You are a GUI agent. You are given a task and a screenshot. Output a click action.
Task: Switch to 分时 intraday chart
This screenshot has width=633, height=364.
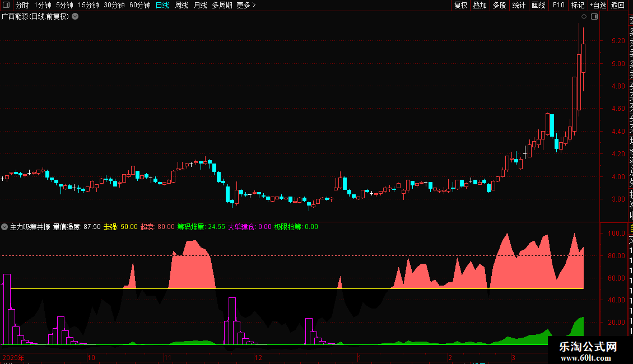[22, 5]
